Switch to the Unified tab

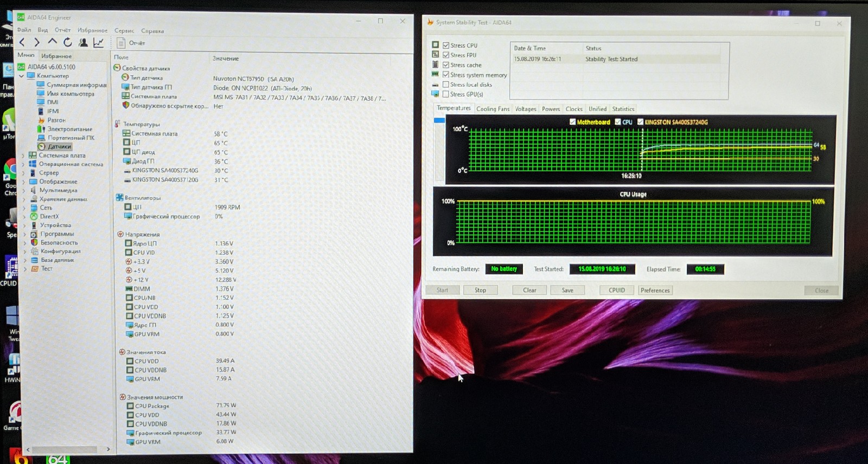598,109
